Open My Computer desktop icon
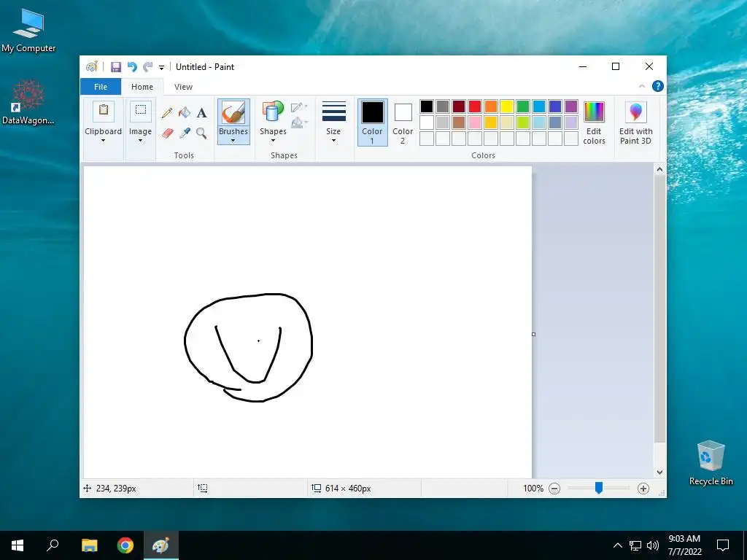 (x=28, y=30)
